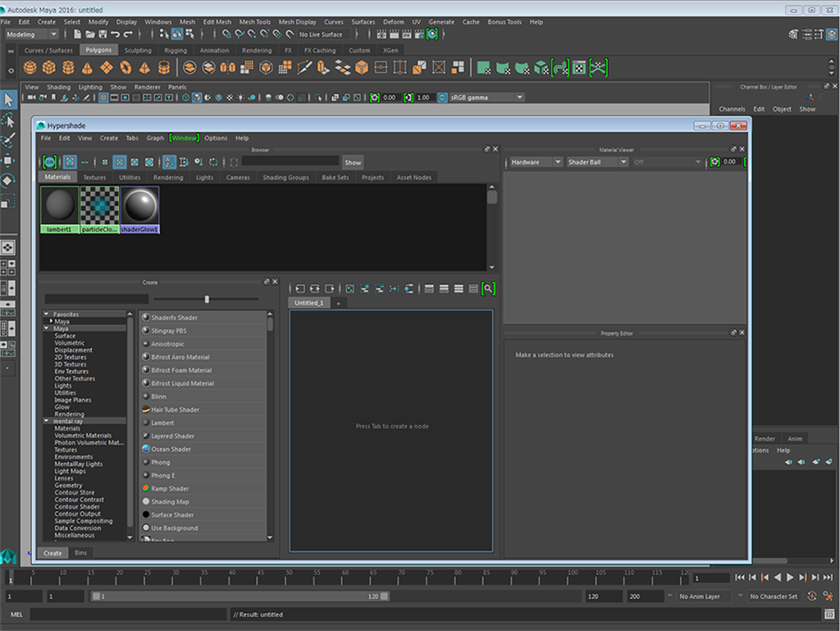
Task: Click Open Scene folder icon
Action: 90,34
